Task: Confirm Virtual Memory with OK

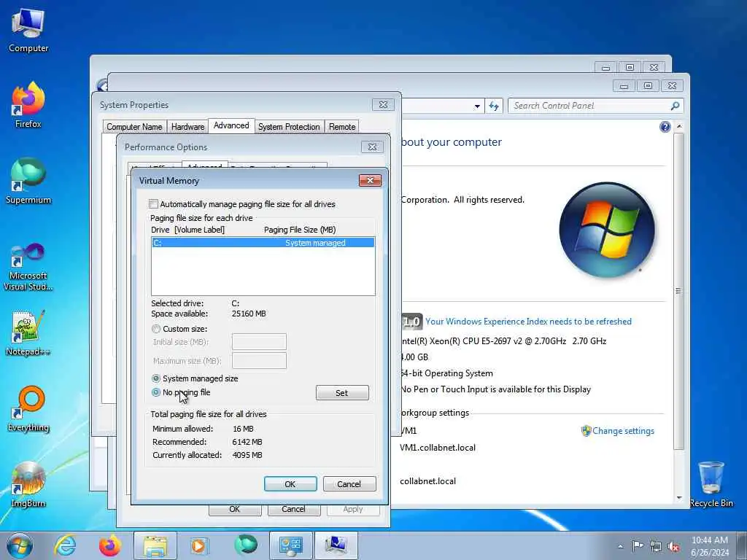Action: (290, 484)
